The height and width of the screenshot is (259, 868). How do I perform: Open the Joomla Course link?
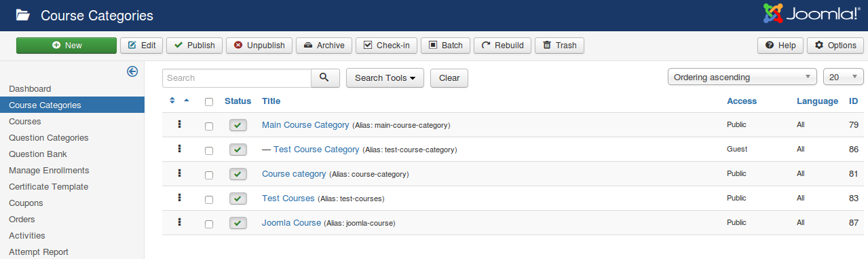pyautogui.click(x=291, y=223)
